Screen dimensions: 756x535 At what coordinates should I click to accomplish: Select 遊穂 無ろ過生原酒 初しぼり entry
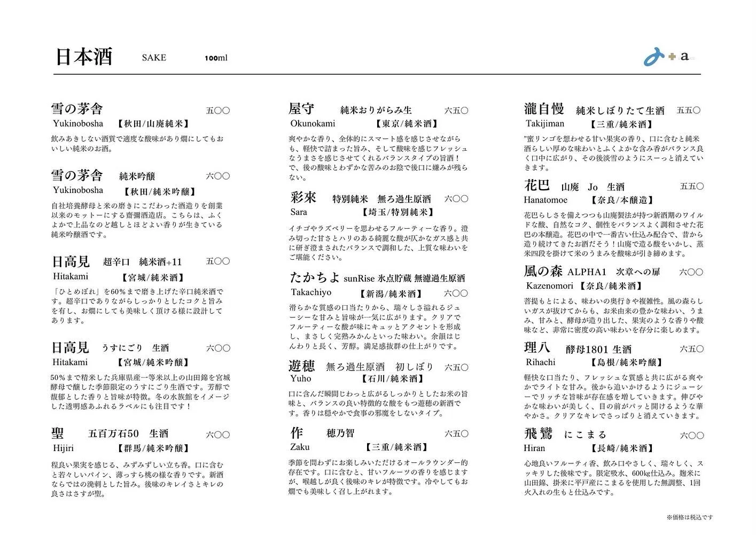361,367
